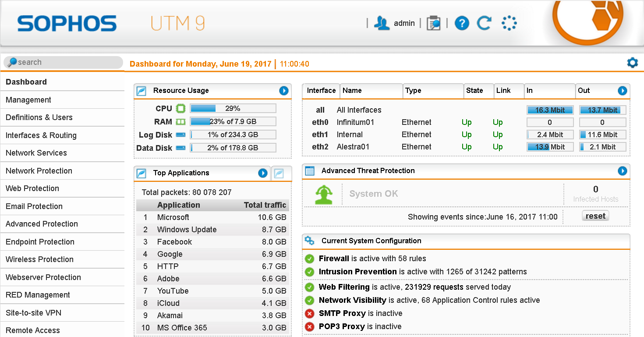Click the search magnifier icon
The width and height of the screenshot is (644, 337).
tap(12, 62)
